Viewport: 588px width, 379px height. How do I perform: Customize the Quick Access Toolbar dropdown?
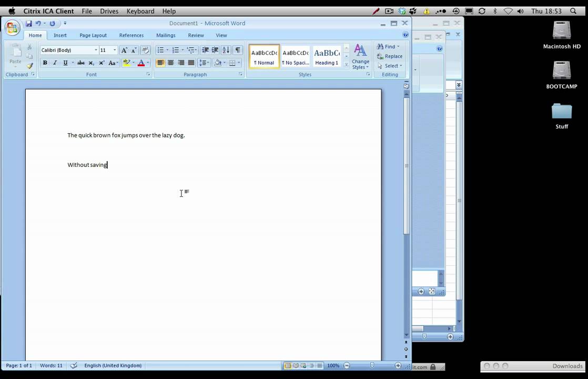click(65, 23)
